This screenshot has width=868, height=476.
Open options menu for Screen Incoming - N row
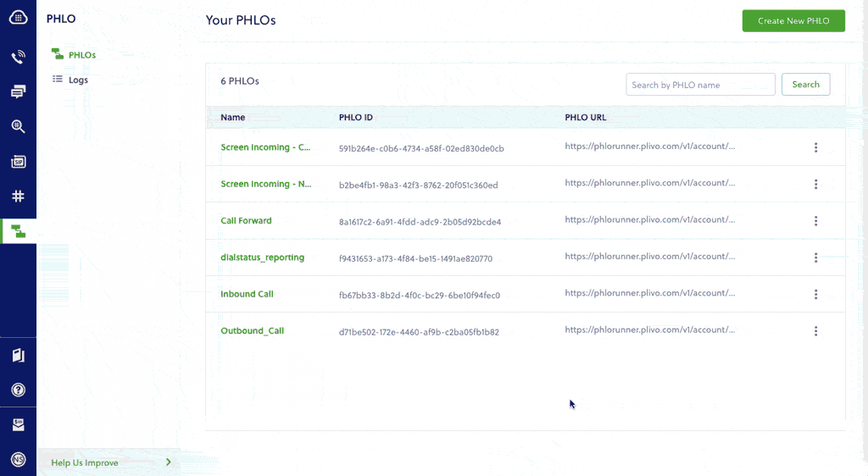tap(815, 184)
